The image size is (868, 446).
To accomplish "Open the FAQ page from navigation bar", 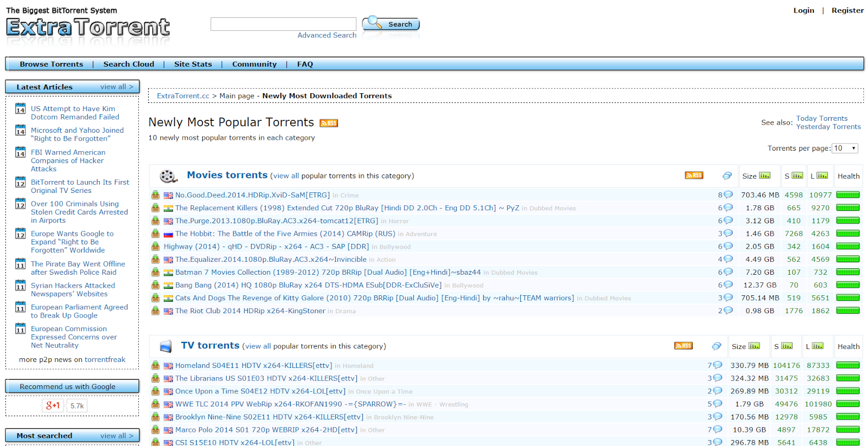I will click(305, 64).
